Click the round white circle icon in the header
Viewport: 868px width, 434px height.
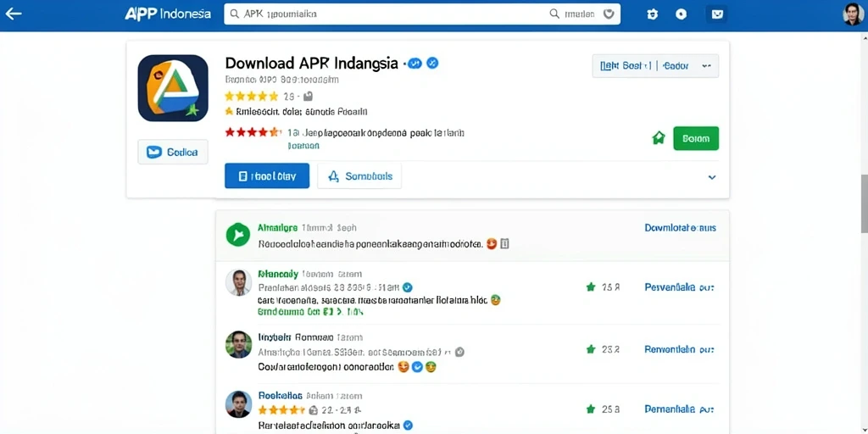click(682, 14)
